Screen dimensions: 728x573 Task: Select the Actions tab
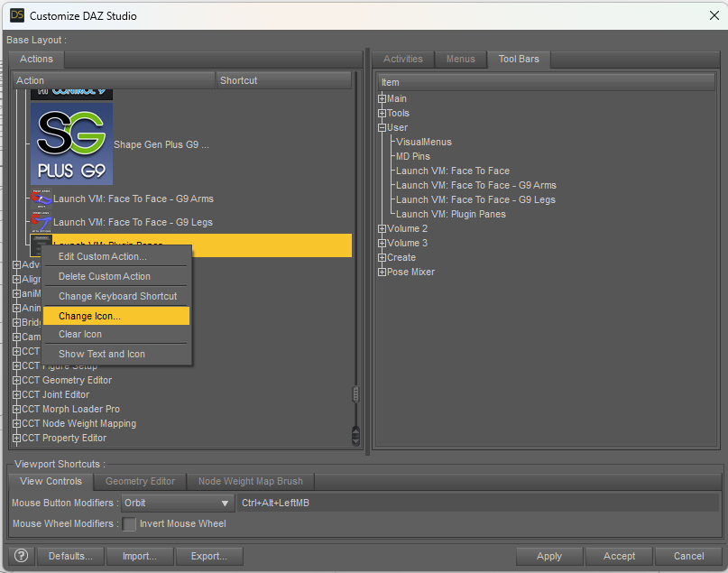click(x=36, y=59)
